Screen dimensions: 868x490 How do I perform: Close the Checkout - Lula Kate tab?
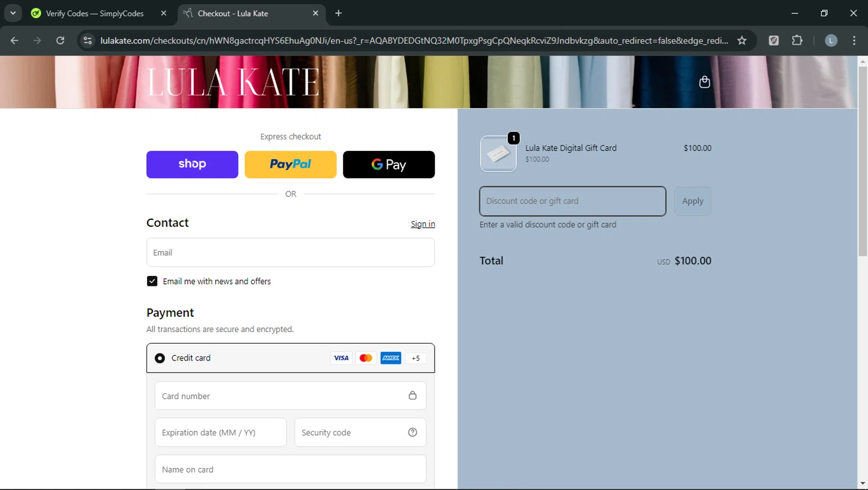(315, 13)
